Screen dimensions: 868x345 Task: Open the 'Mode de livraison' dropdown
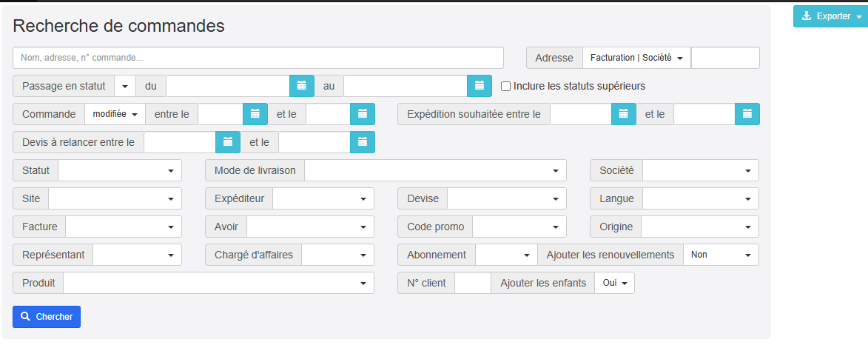coord(435,170)
